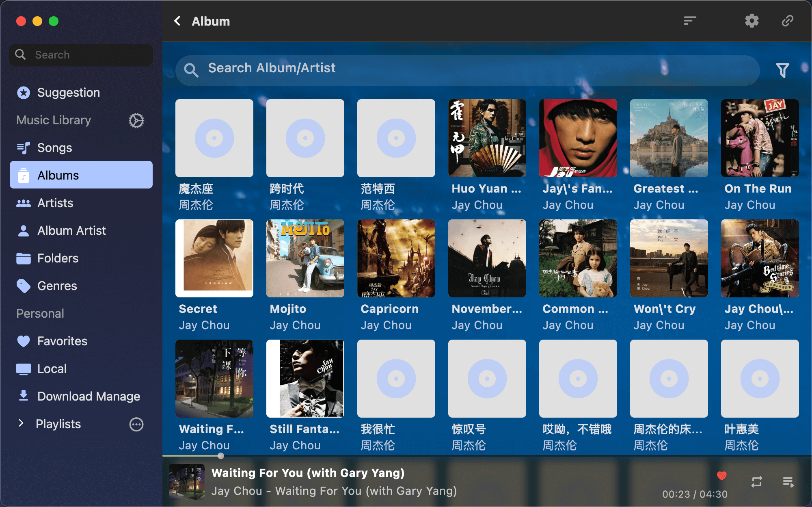
Task: Click the Suggestion star icon
Action: pos(24,93)
